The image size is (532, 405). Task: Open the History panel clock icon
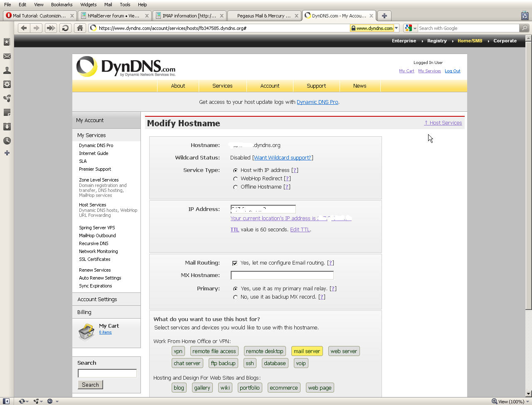[7, 141]
